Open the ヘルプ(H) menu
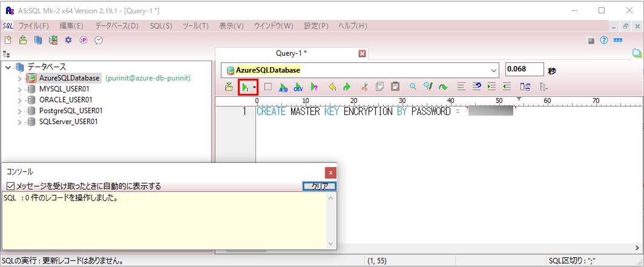 point(352,26)
